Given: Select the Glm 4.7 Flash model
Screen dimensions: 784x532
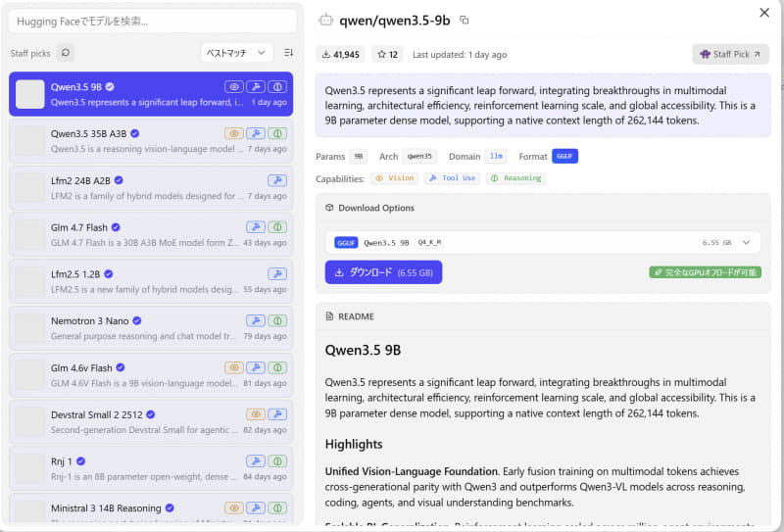Looking at the screenshot, I should (x=151, y=234).
